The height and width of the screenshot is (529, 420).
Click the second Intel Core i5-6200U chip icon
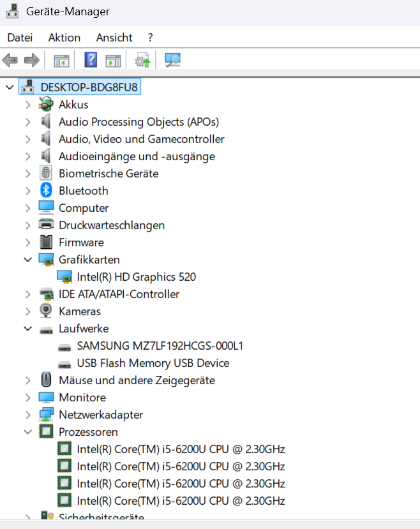(64, 466)
